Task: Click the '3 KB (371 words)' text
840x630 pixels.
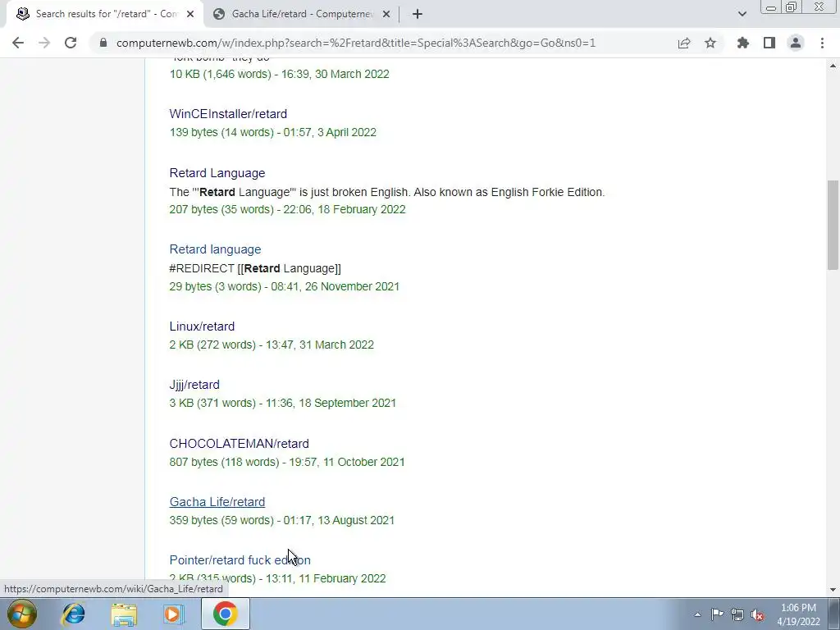Action: 212,403
